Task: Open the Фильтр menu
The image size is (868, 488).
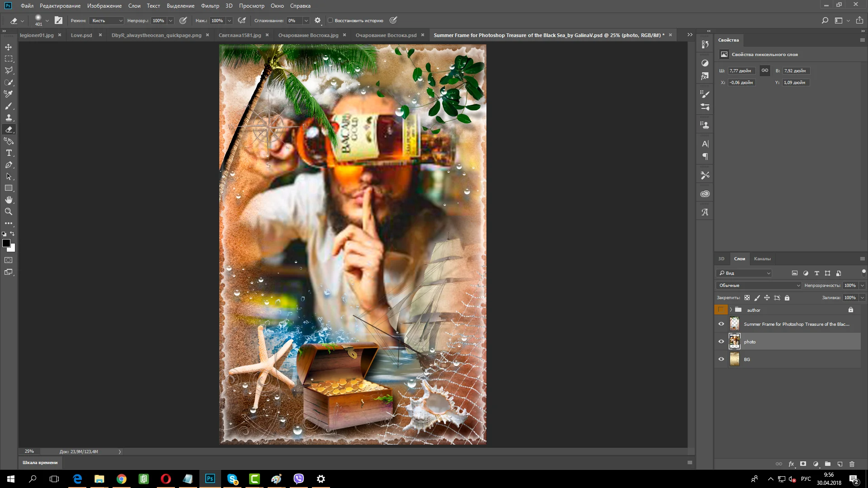Action: point(210,6)
